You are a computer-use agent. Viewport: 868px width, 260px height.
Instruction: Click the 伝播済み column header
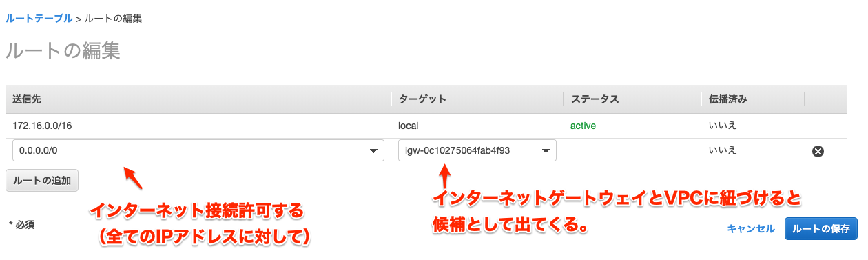(x=727, y=99)
